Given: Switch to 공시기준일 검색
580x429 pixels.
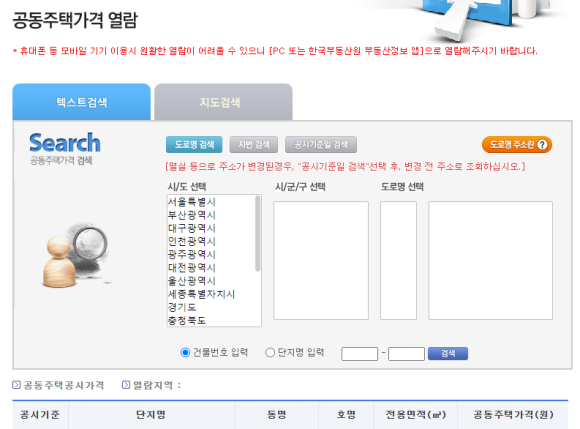Looking at the screenshot, I should coord(321,145).
